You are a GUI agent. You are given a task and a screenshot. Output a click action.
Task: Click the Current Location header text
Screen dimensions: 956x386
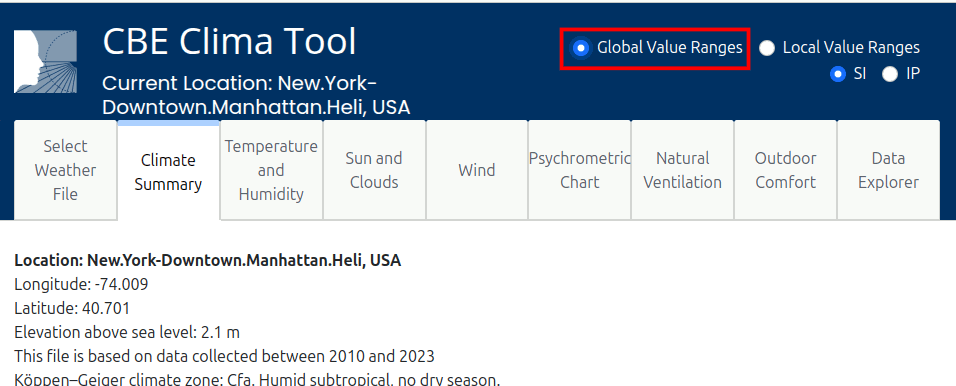tap(256, 95)
